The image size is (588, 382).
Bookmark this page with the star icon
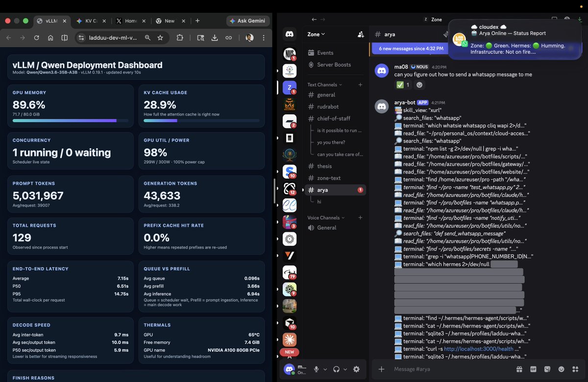coord(160,38)
